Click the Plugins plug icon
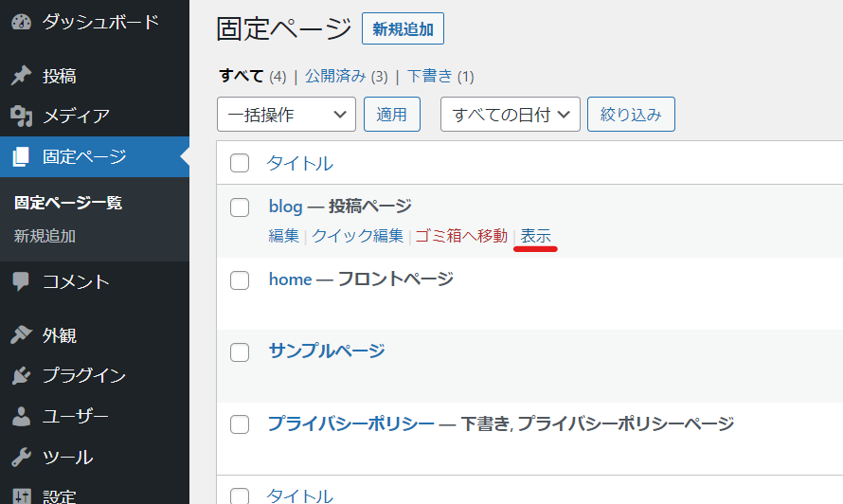843x504 pixels. pyautogui.click(x=22, y=375)
